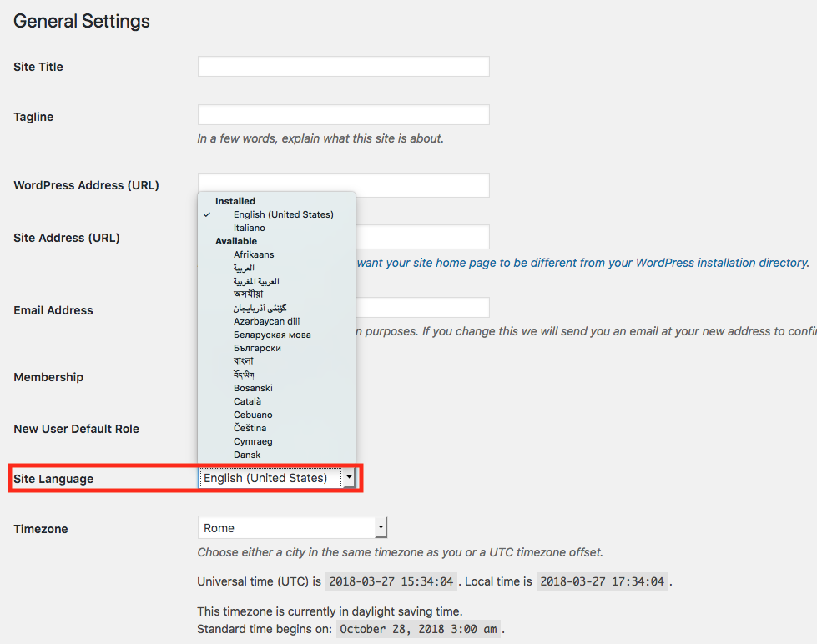Open the Site Language dropdown
Image resolution: width=817 pixels, height=644 pixels.
pos(276,478)
